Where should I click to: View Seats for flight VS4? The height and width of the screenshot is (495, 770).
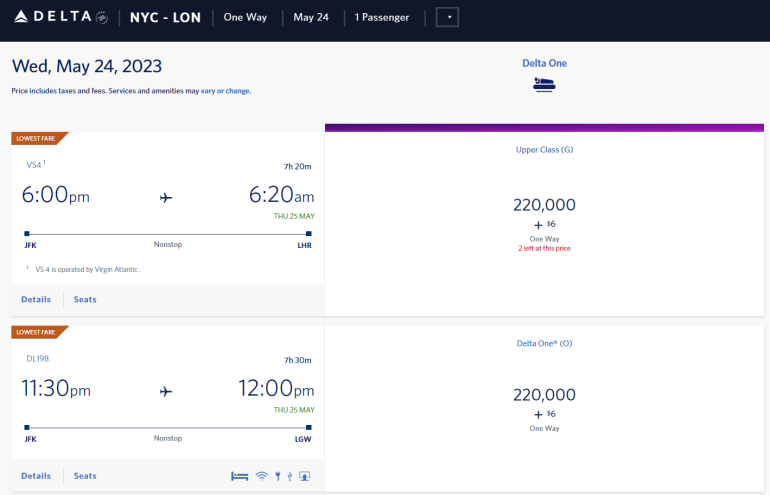pyautogui.click(x=85, y=299)
